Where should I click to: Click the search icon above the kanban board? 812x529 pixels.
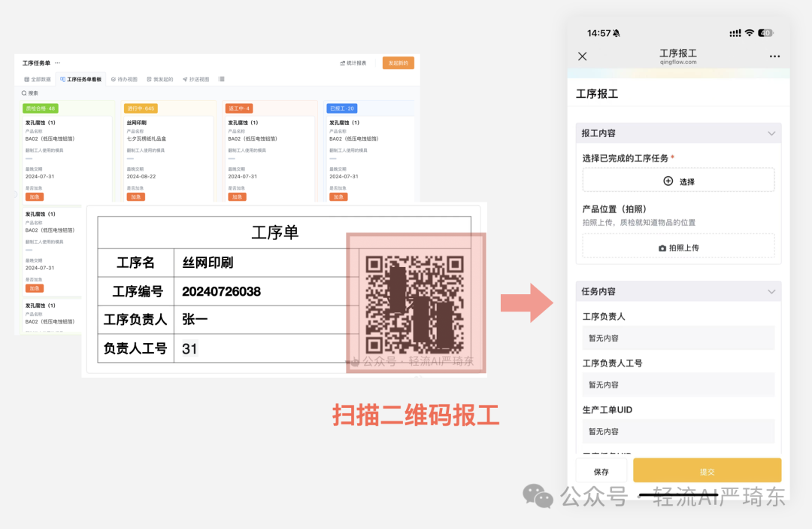coord(23,91)
